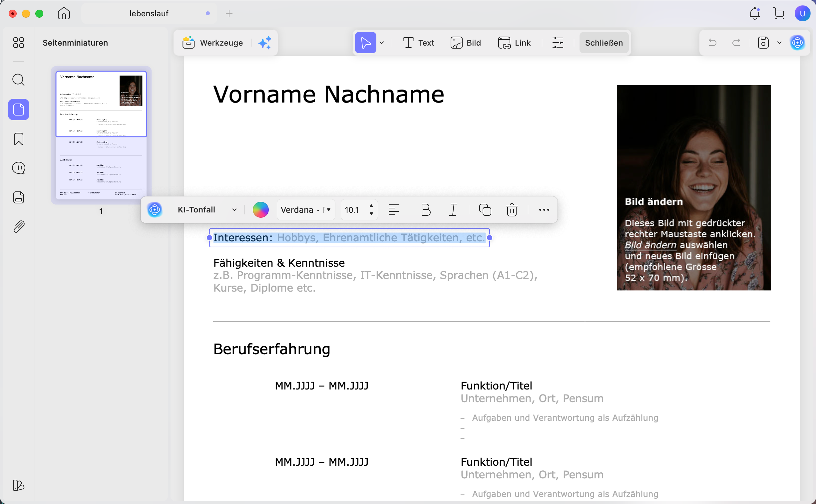Select the Link tool
Image resolution: width=816 pixels, height=504 pixels.
[x=514, y=43]
